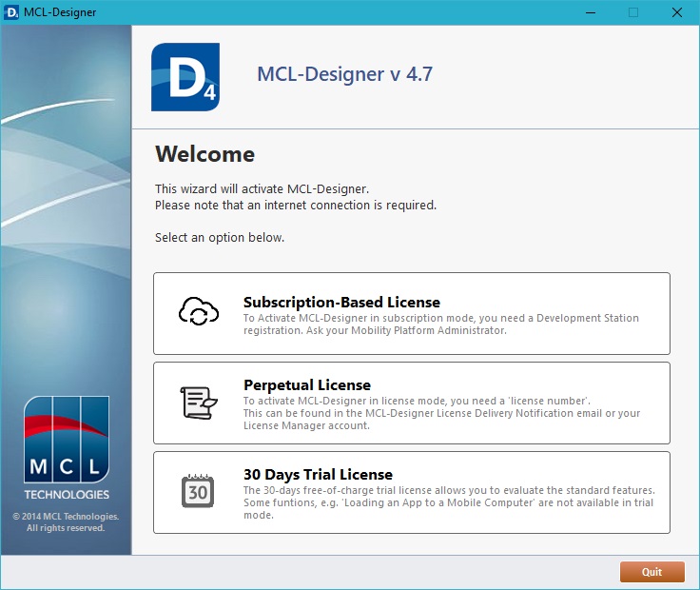Click the MCL-Designer app icon in title bar
This screenshot has height=590, width=700.
11,12
